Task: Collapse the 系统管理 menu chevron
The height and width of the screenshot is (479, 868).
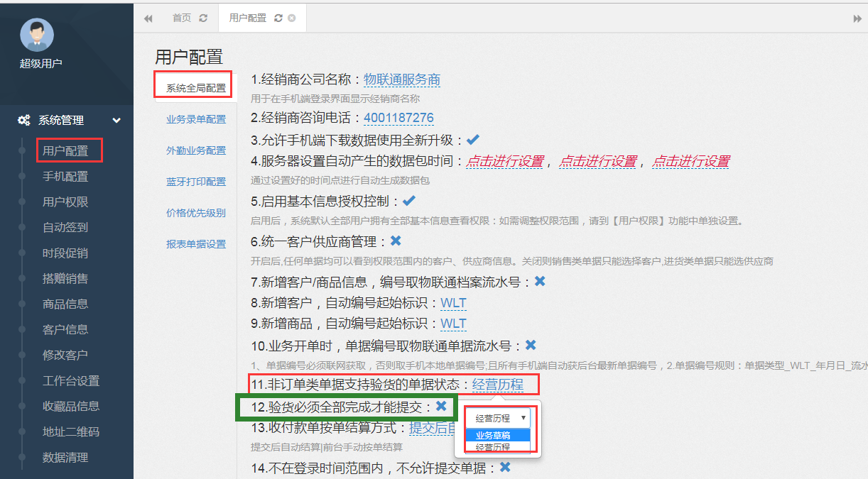Action: pyautogui.click(x=116, y=121)
